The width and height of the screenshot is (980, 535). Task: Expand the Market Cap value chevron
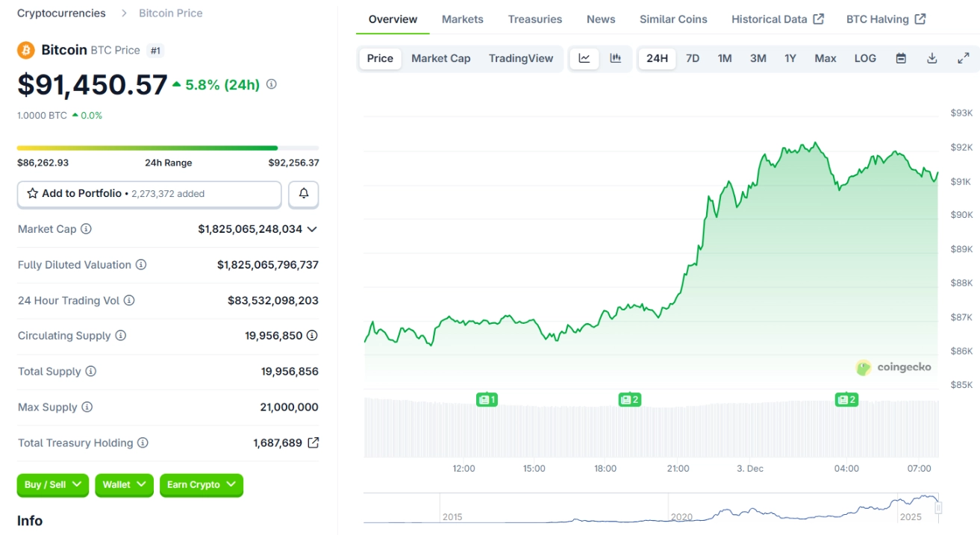[316, 229]
